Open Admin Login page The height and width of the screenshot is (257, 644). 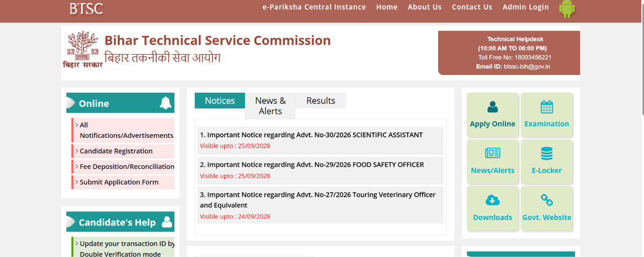point(525,7)
